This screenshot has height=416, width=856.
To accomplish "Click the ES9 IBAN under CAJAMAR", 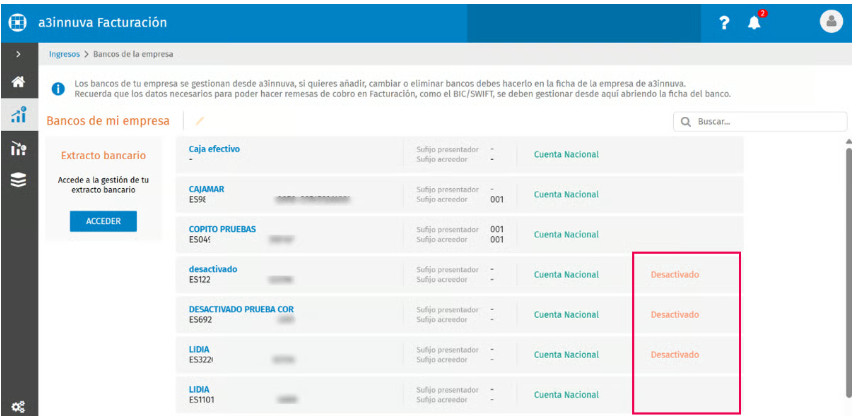I will (x=197, y=199).
